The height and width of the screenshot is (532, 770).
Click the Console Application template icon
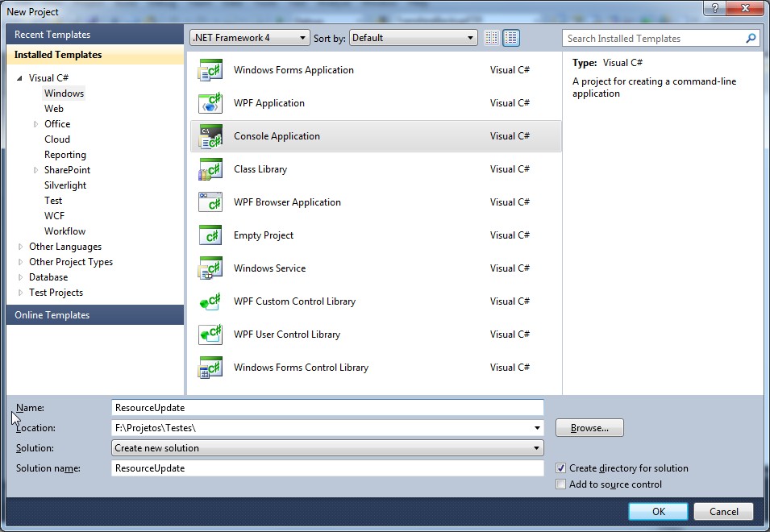210,136
